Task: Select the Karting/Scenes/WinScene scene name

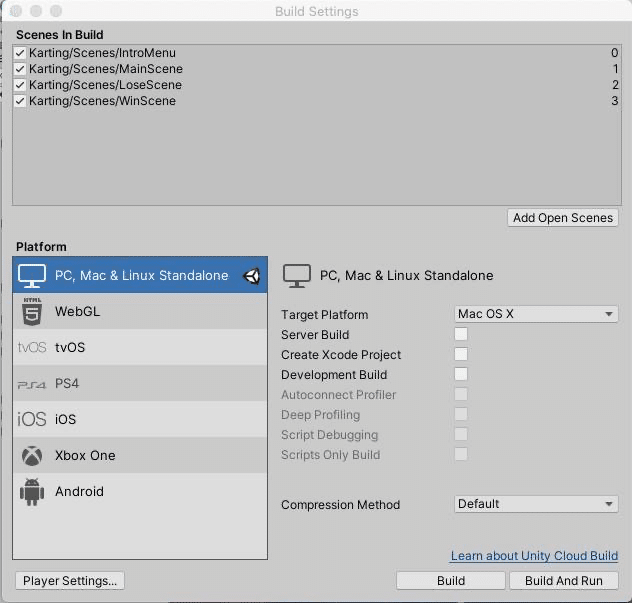Action: tap(102, 101)
